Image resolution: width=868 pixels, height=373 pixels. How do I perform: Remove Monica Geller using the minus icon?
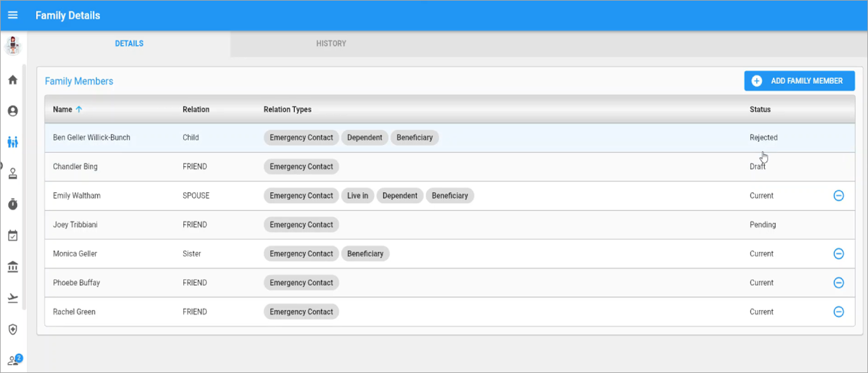pyautogui.click(x=838, y=254)
